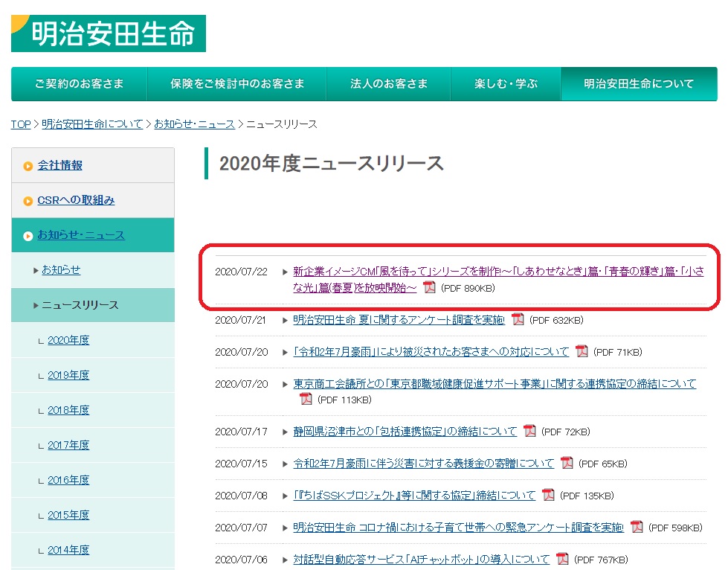Open 保険をご検討中のお客さま navigation tab
Image resolution: width=728 pixels, height=570 pixels.
[236, 83]
